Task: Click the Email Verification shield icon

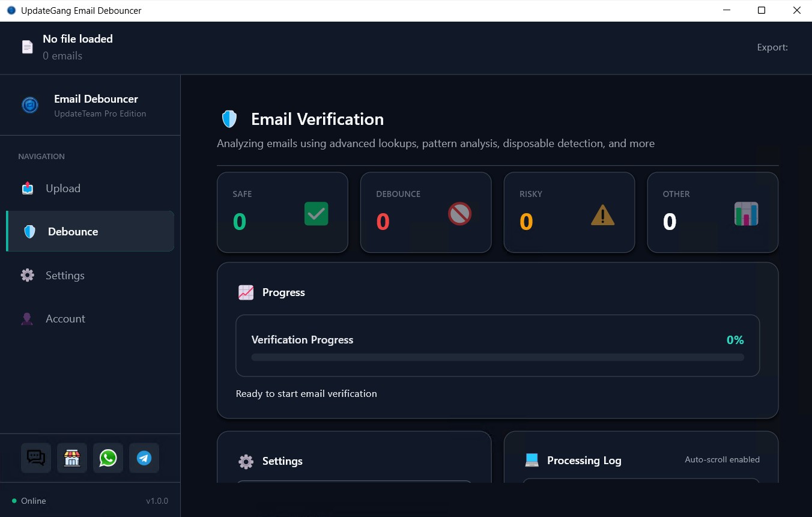Action: click(x=229, y=119)
